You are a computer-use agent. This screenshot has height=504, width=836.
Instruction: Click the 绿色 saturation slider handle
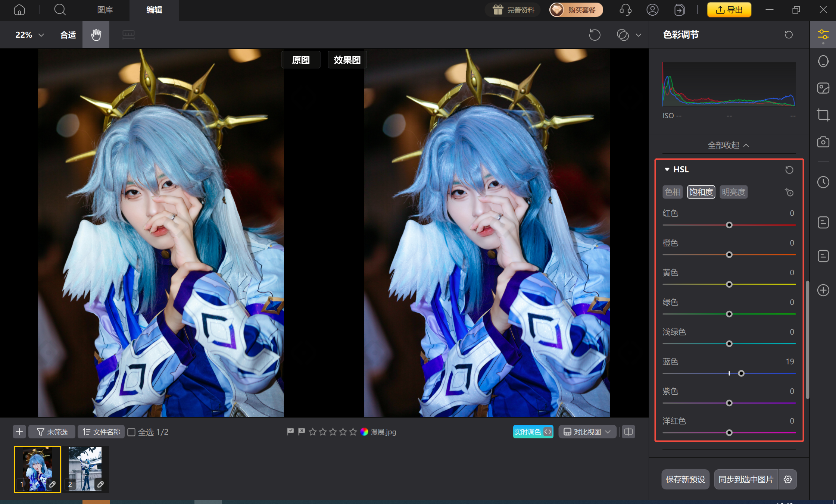729,314
